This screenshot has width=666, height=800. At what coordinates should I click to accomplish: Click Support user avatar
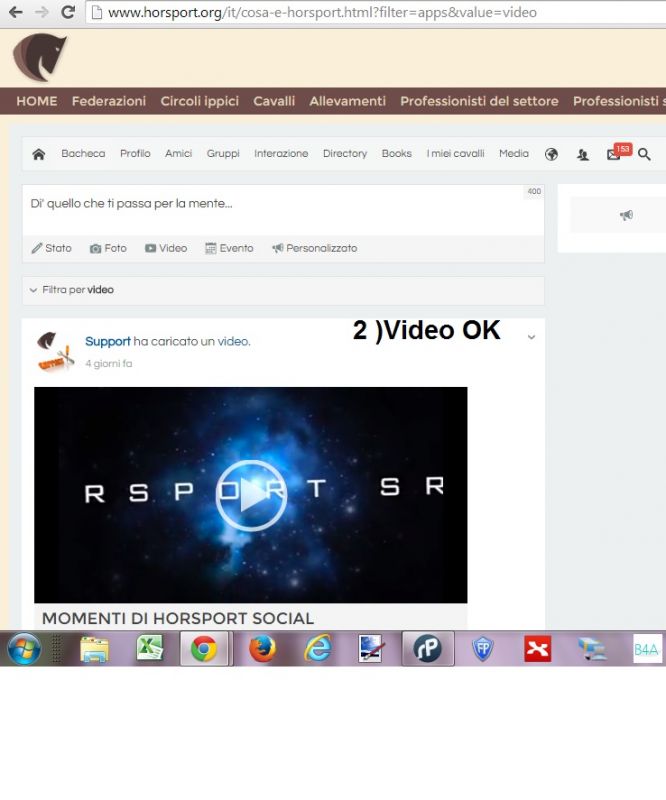[55, 351]
